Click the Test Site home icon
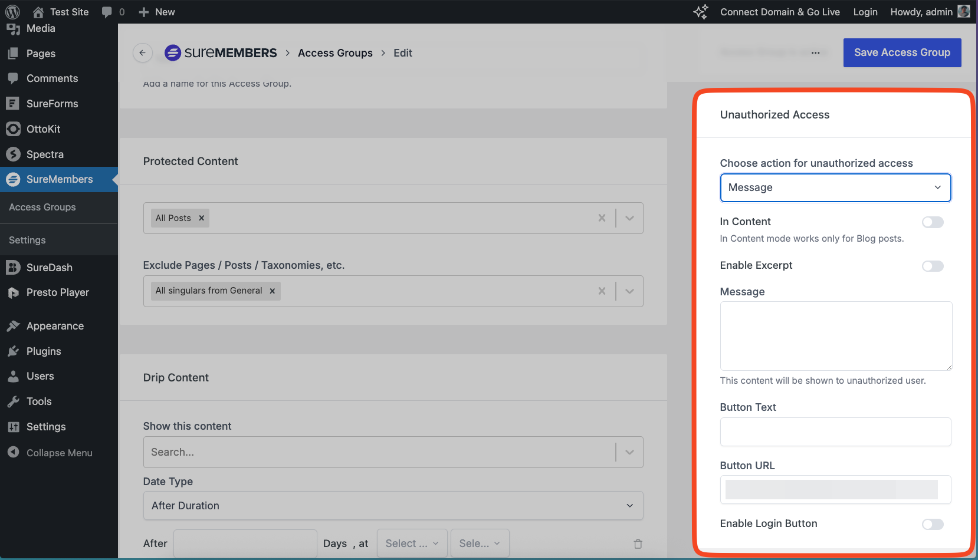The image size is (978, 560). 38,12
